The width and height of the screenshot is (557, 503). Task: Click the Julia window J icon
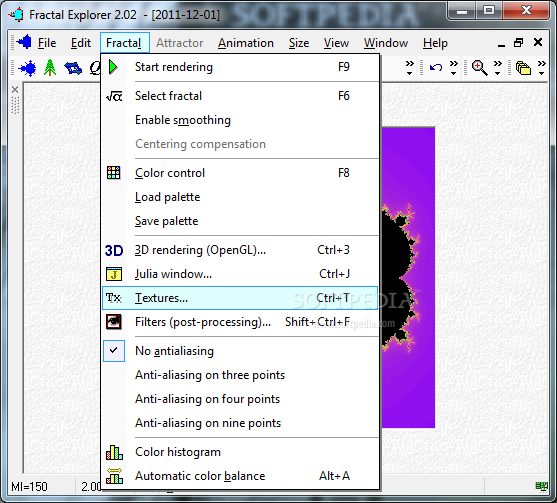(114, 274)
